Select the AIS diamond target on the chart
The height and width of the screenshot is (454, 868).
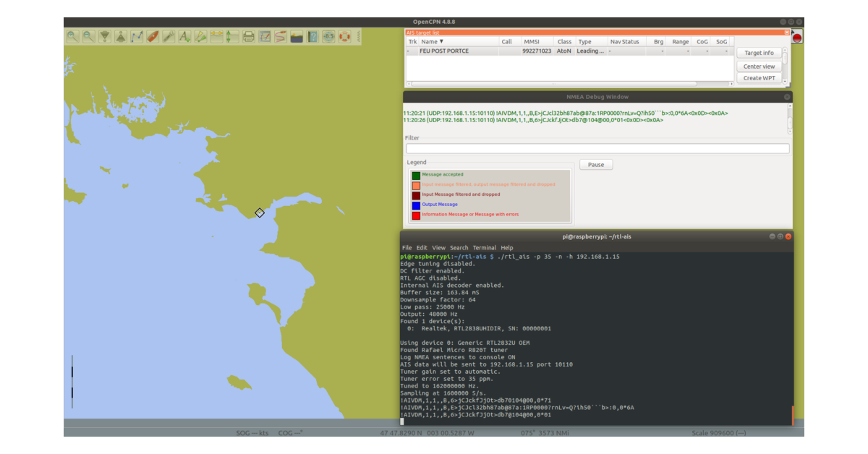[260, 213]
